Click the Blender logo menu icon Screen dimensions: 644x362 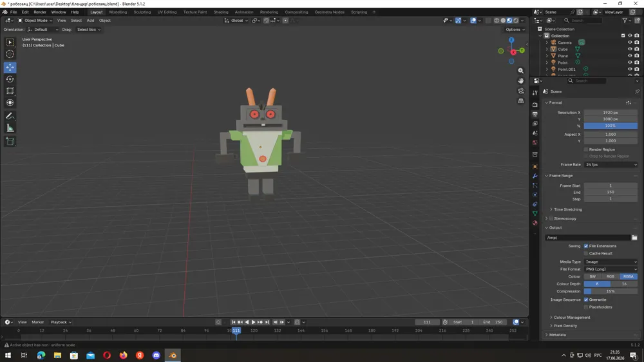pyautogui.click(x=5, y=12)
